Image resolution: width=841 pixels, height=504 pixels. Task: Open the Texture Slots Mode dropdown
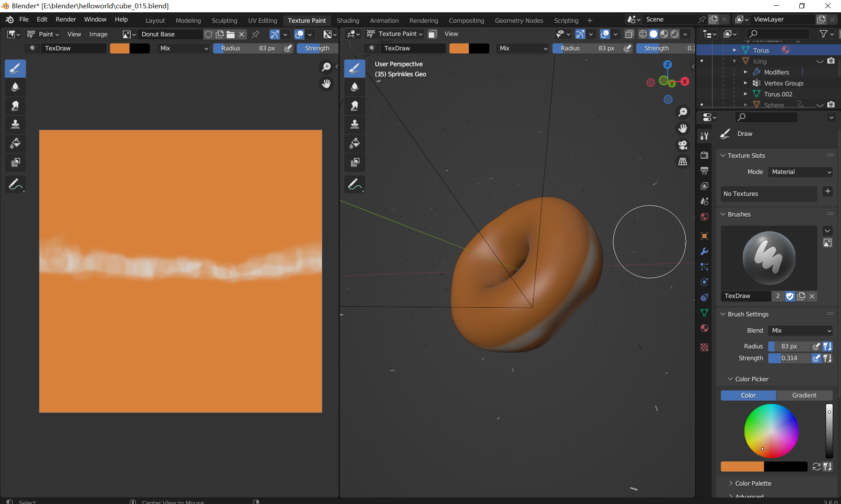tap(801, 172)
